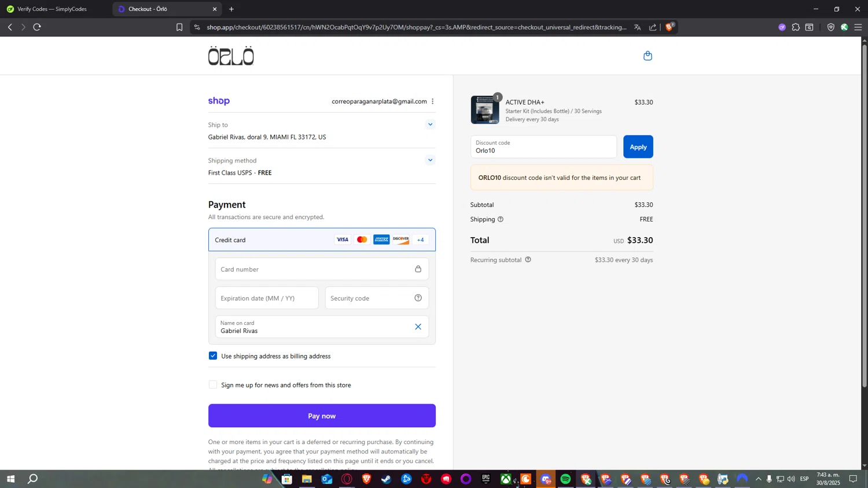Click into the Card number field
The height and width of the screenshot is (488, 868).
[322, 269]
